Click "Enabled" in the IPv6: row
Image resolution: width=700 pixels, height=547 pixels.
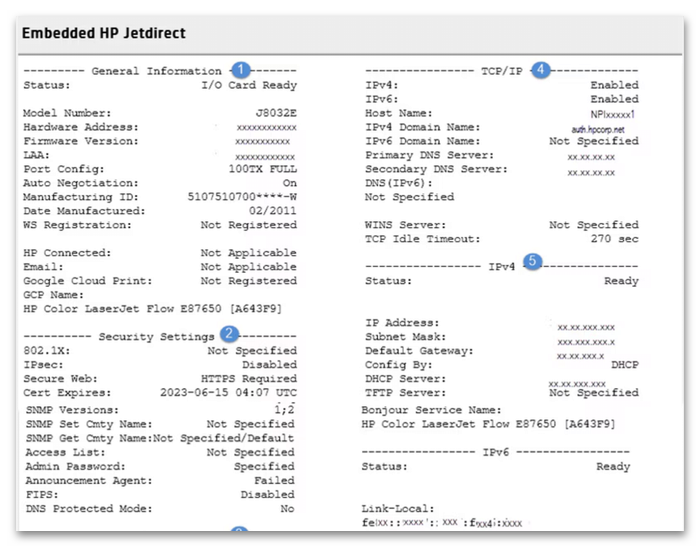(614, 99)
